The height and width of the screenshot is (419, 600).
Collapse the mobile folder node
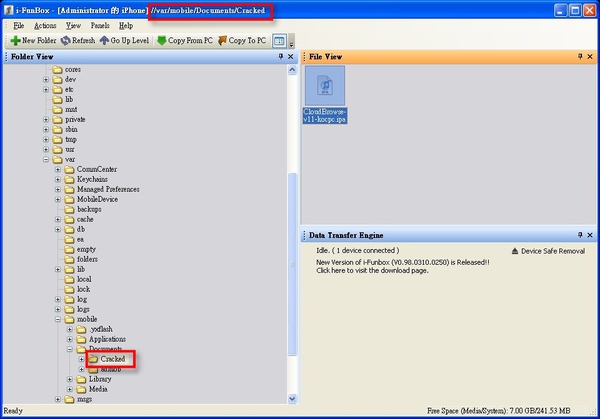click(x=58, y=319)
